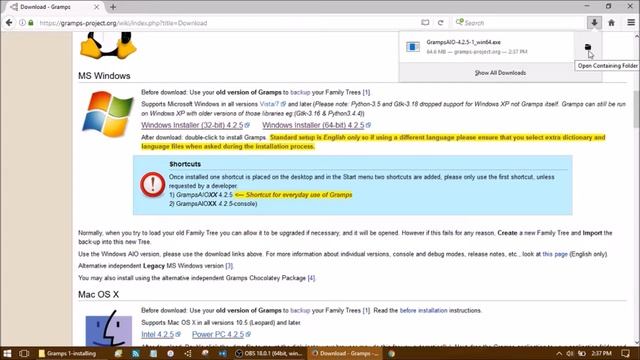Click the Windows logo image
Image resolution: width=640 pixels, height=360 pixels.
(x=108, y=114)
